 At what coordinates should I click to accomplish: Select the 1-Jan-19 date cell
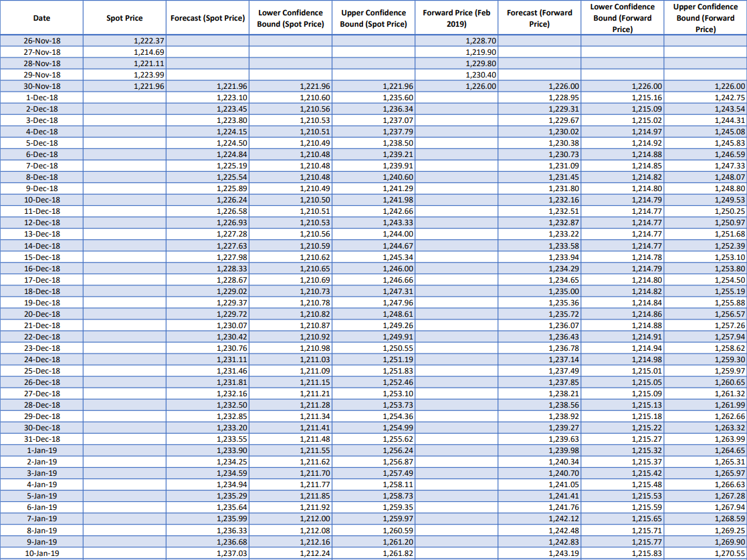pos(42,450)
